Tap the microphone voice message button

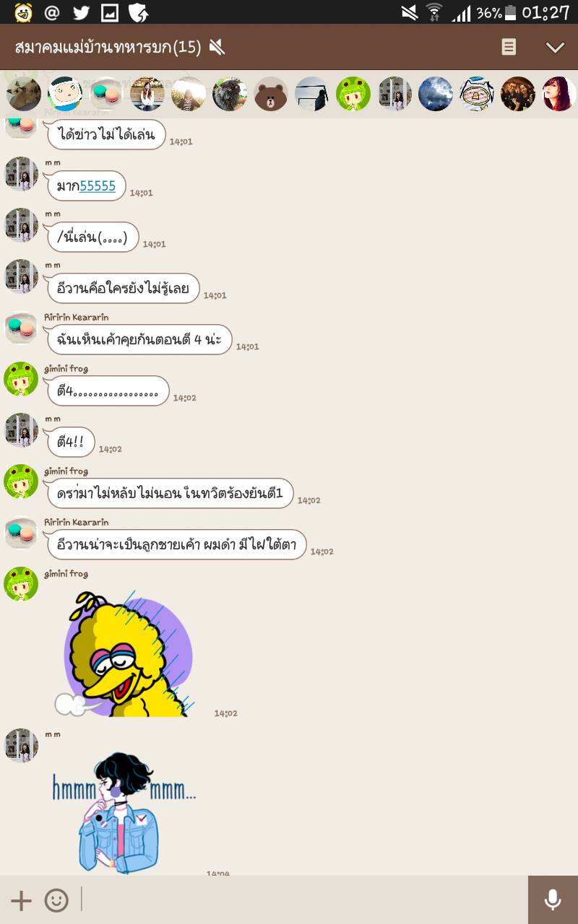(553, 899)
